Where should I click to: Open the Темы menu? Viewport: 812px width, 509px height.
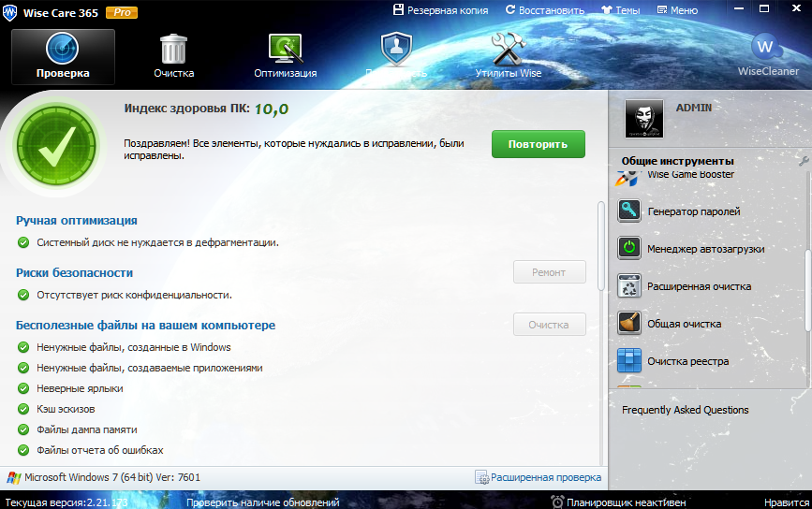[x=620, y=10]
